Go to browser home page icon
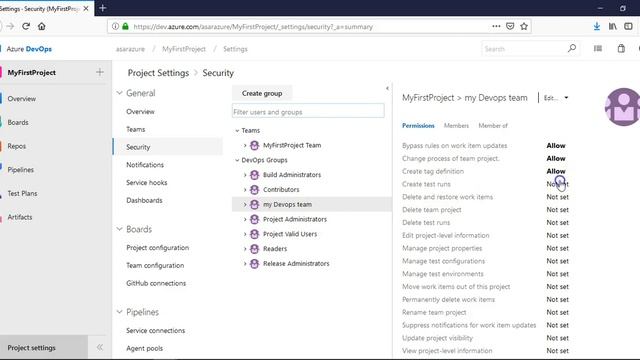This screenshot has height=360, width=640. [x=42, y=27]
